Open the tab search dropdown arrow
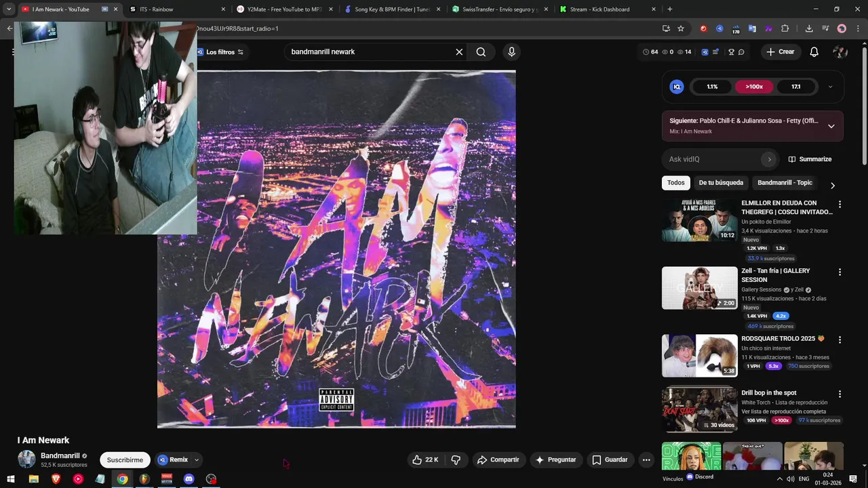The width and height of the screenshot is (868, 488). click(9, 9)
